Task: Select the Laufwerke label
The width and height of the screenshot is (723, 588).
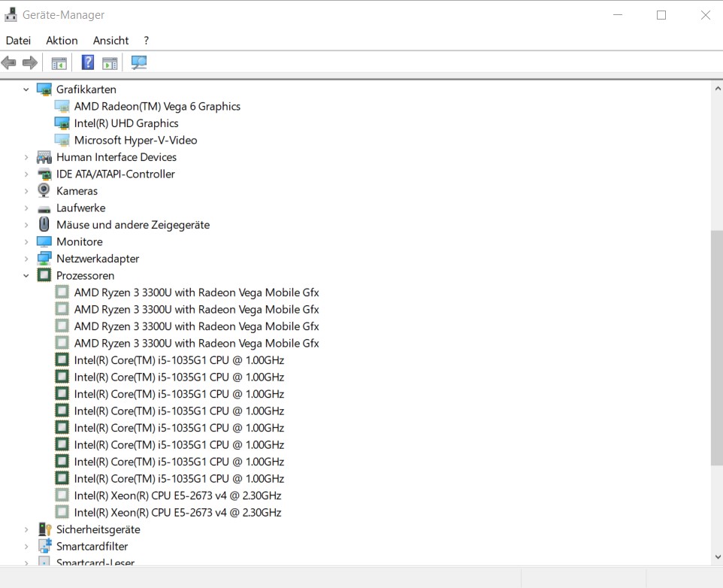Action: [x=80, y=208]
